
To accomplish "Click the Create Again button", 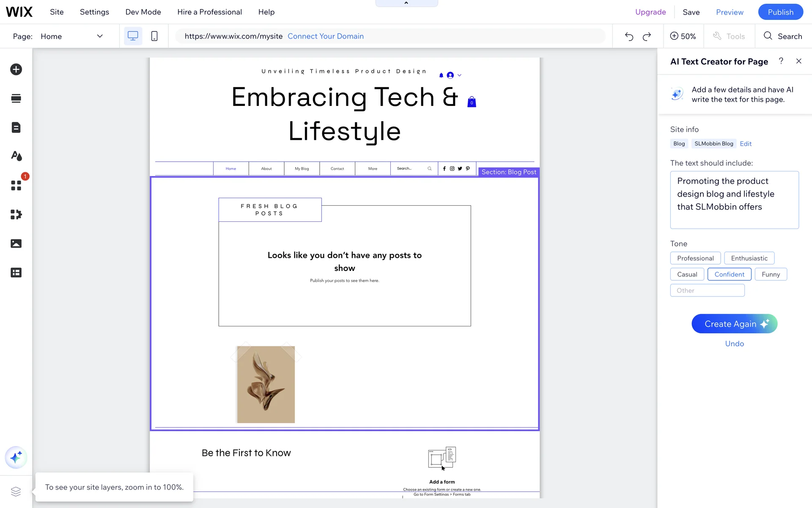I will pyautogui.click(x=734, y=324).
